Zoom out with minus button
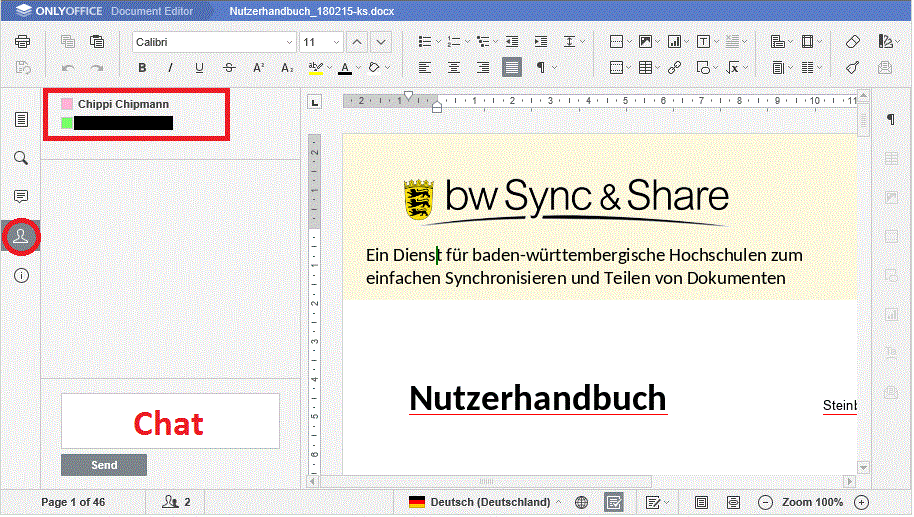 click(x=765, y=502)
